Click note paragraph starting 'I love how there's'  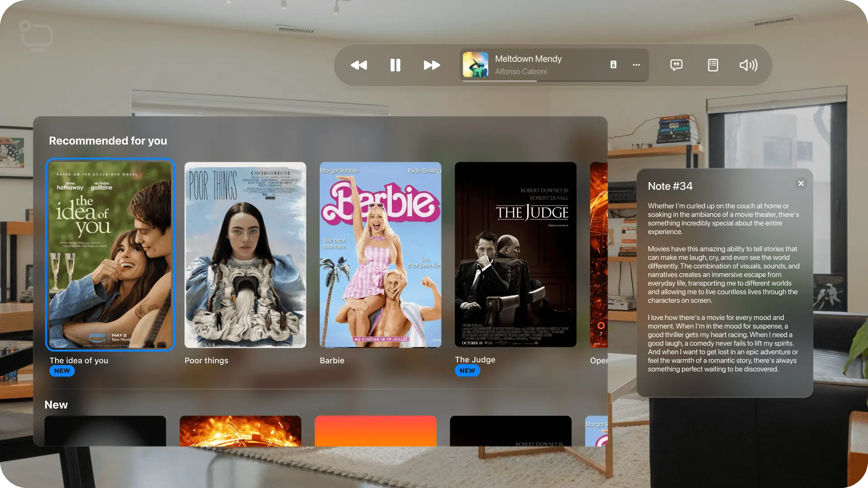point(724,343)
